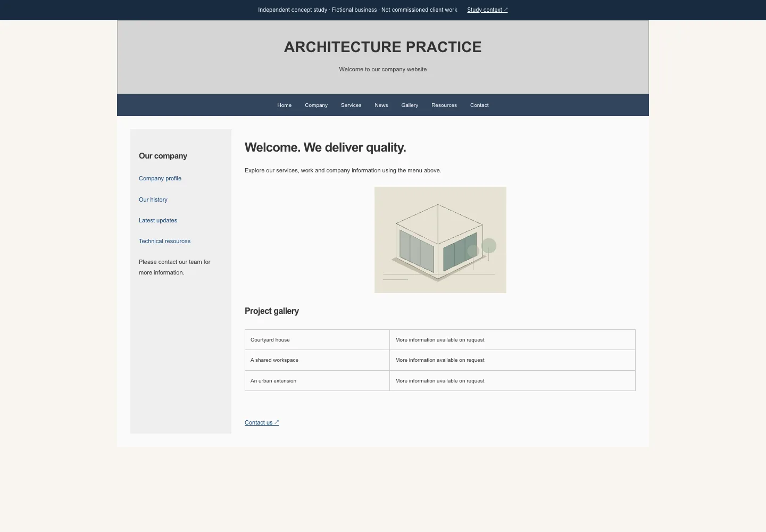Select the Contact navigation item

pos(479,105)
